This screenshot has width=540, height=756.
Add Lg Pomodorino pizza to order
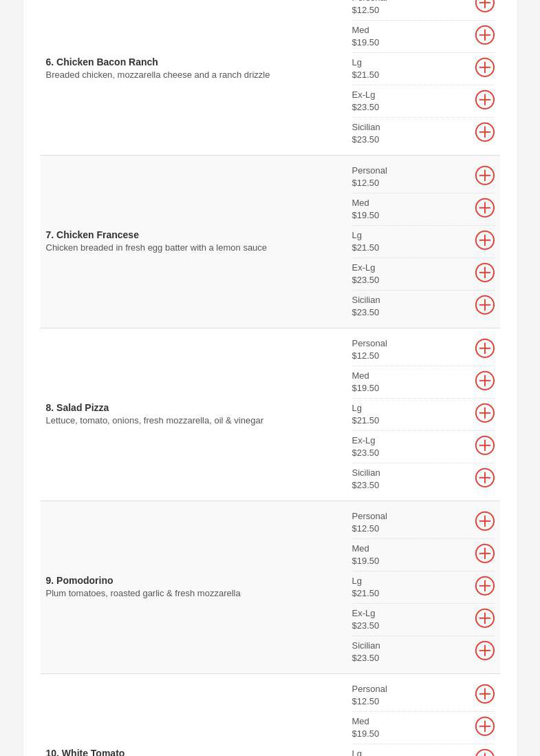(484, 586)
